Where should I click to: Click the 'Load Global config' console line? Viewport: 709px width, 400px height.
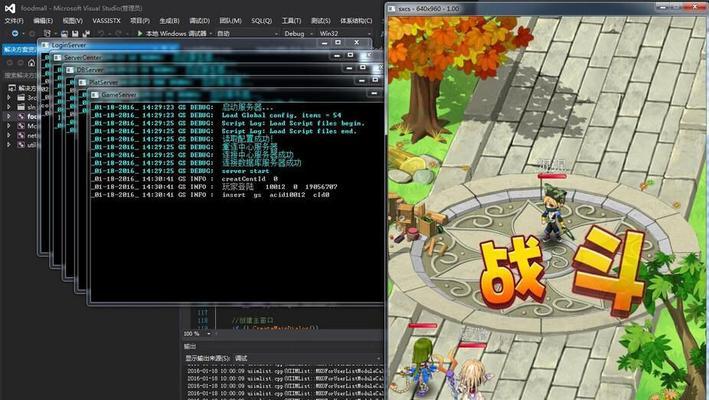[281, 115]
